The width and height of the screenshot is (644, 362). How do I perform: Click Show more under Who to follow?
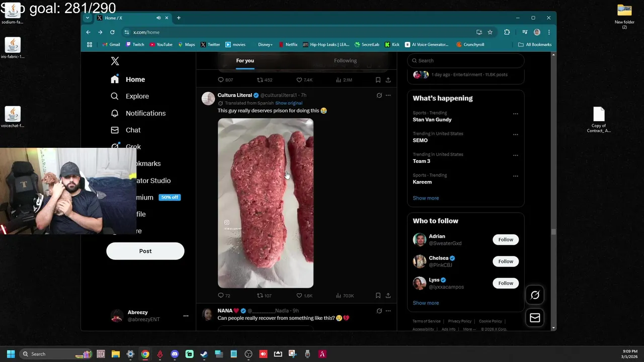[x=426, y=303]
